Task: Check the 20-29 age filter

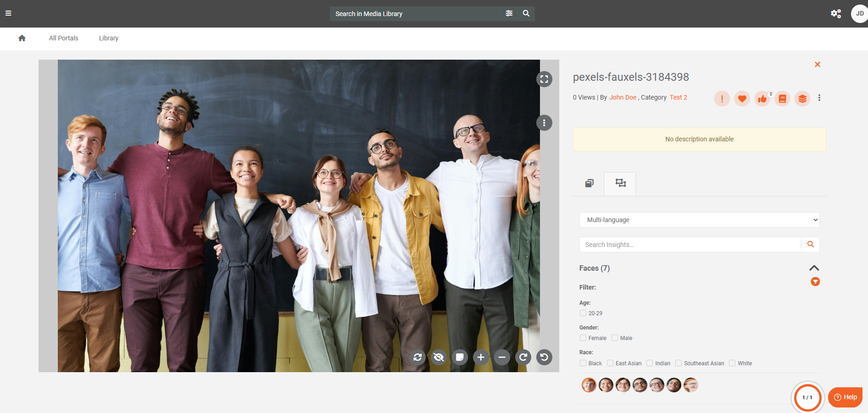Action: tap(583, 313)
